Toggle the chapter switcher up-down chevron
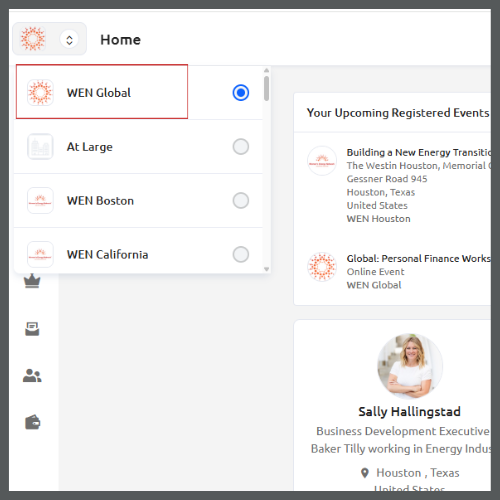 69,40
